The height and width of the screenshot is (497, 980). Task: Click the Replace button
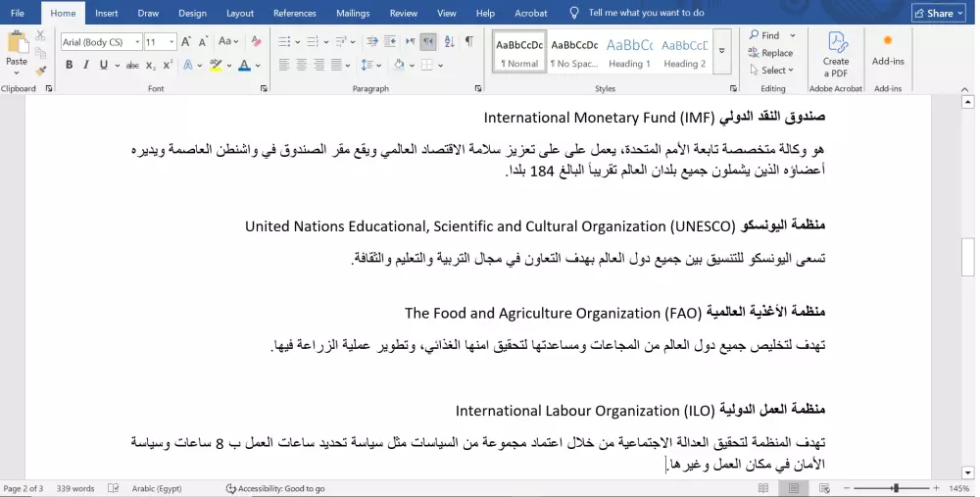[x=770, y=53]
